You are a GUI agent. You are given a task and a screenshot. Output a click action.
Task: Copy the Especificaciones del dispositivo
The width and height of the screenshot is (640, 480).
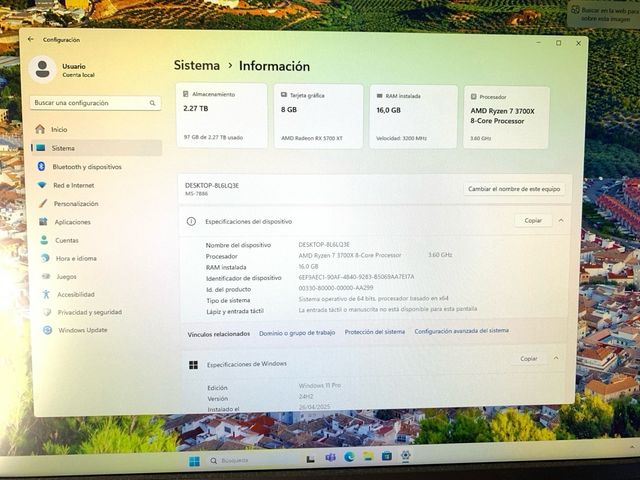(x=533, y=220)
